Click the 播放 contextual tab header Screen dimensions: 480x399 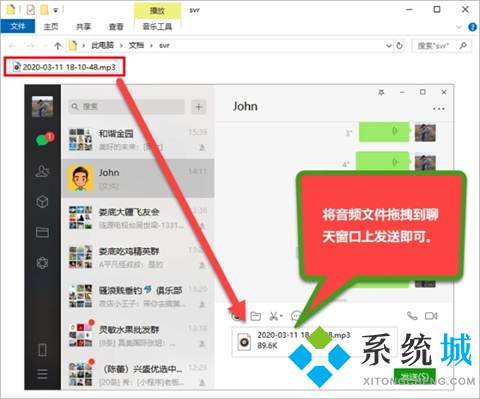pyautogui.click(x=157, y=11)
